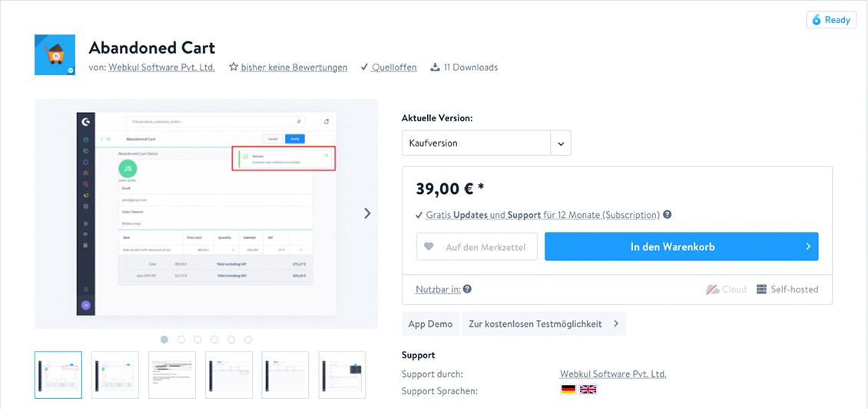
Task: Click the crossed-out Cloud icon
Action: pyautogui.click(x=712, y=289)
